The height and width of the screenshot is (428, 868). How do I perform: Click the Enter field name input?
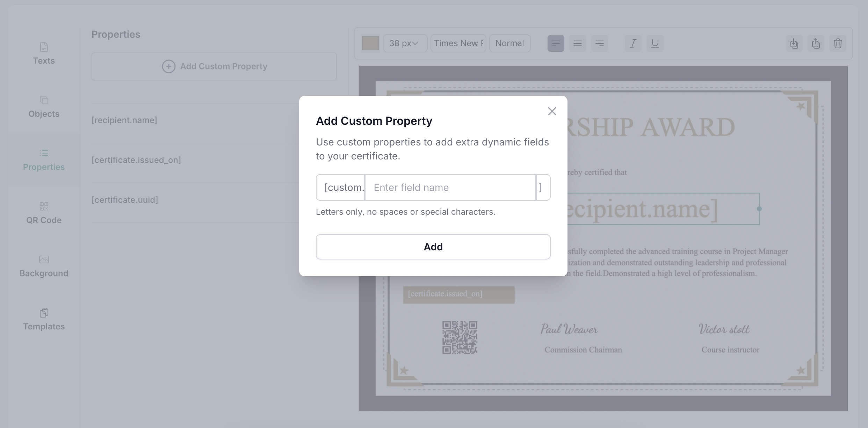(x=450, y=188)
